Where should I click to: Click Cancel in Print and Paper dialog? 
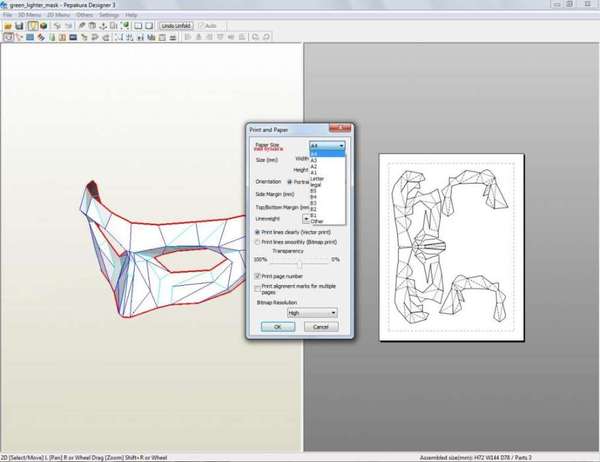(321, 327)
